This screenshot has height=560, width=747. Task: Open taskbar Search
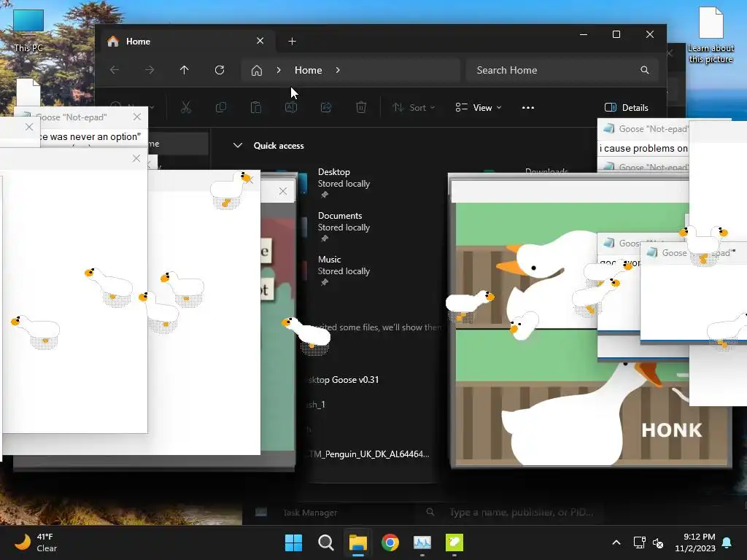pyautogui.click(x=326, y=542)
